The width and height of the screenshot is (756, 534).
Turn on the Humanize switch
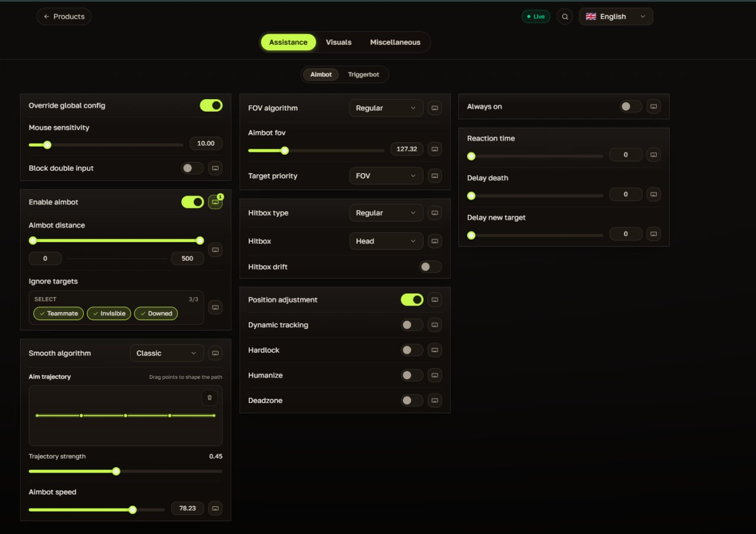[412, 375]
